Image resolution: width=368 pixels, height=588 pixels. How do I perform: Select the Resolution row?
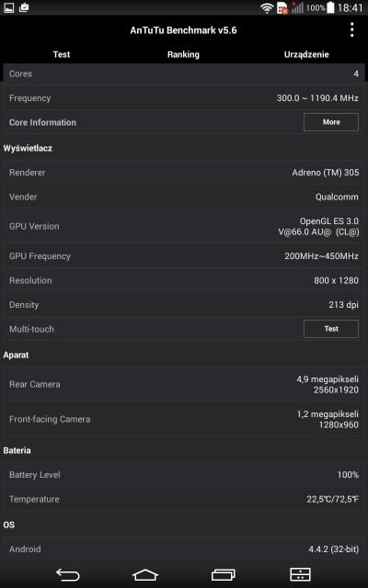tap(184, 280)
